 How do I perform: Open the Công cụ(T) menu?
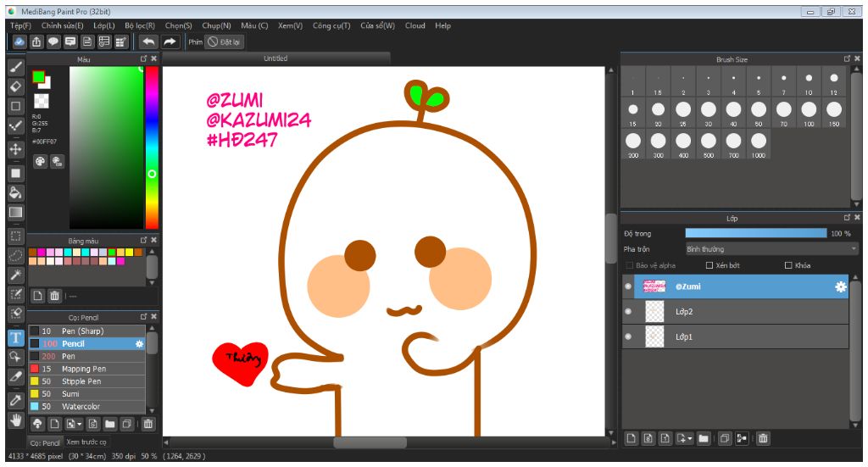click(331, 25)
